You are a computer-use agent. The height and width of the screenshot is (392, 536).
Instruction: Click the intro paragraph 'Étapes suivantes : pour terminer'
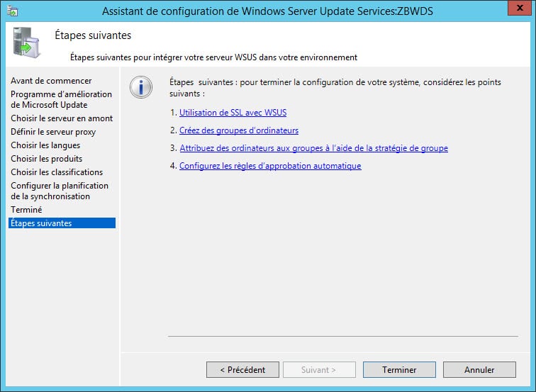coord(335,88)
